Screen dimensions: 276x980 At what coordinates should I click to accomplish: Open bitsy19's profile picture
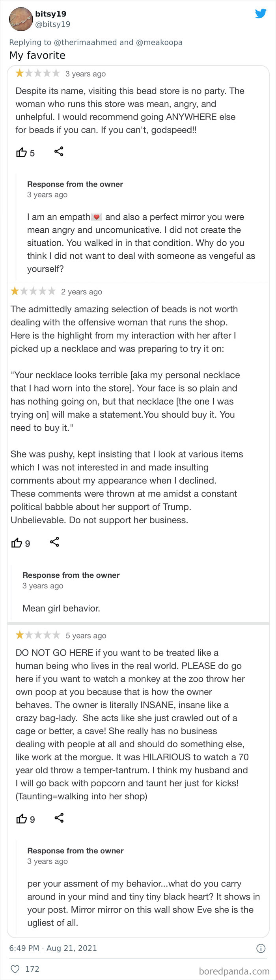[x=21, y=19]
